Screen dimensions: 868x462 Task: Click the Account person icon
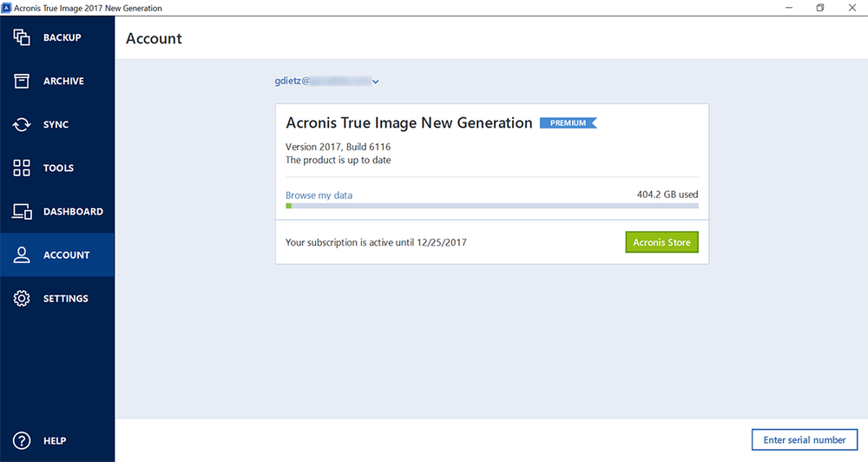click(x=22, y=254)
